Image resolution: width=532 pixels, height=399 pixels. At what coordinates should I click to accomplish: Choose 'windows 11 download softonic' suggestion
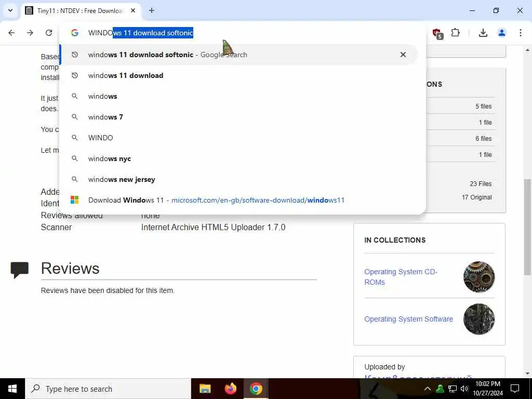(238, 55)
